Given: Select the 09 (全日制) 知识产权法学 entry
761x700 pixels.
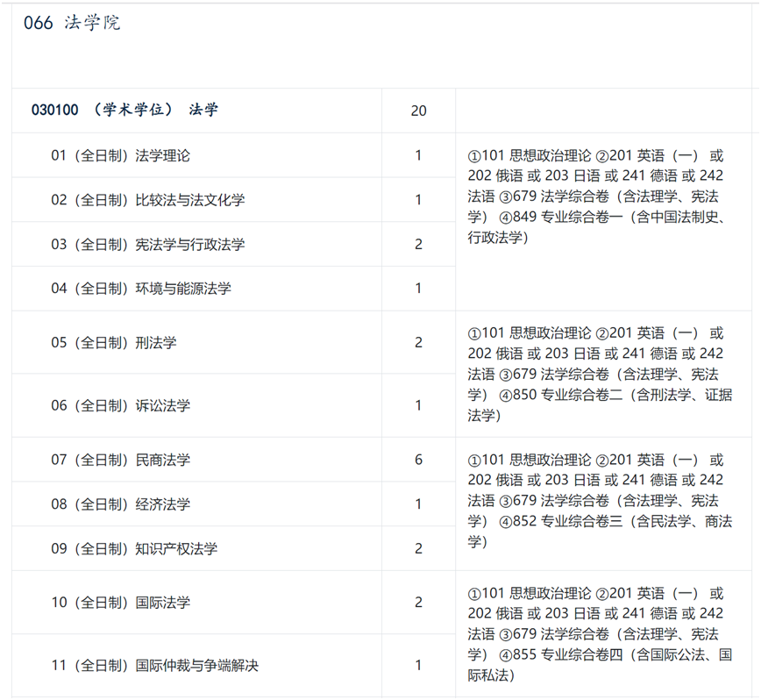Looking at the screenshot, I should click(134, 549).
